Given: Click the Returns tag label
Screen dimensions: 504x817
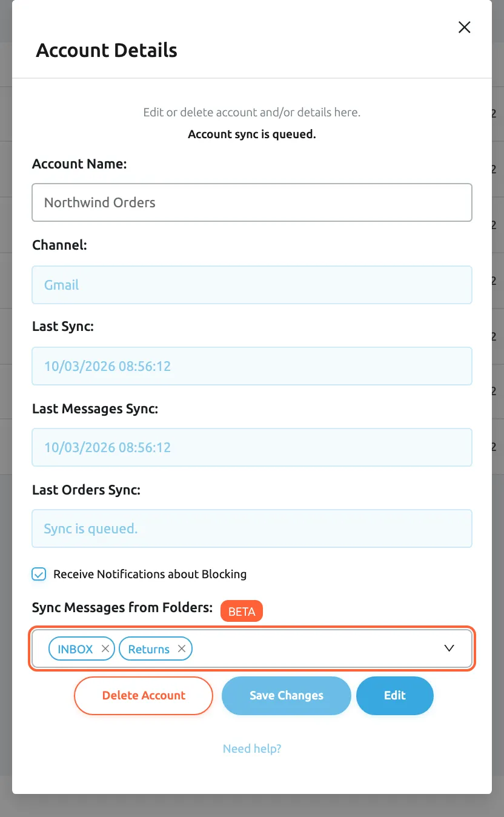Looking at the screenshot, I should pyautogui.click(x=149, y=649).
